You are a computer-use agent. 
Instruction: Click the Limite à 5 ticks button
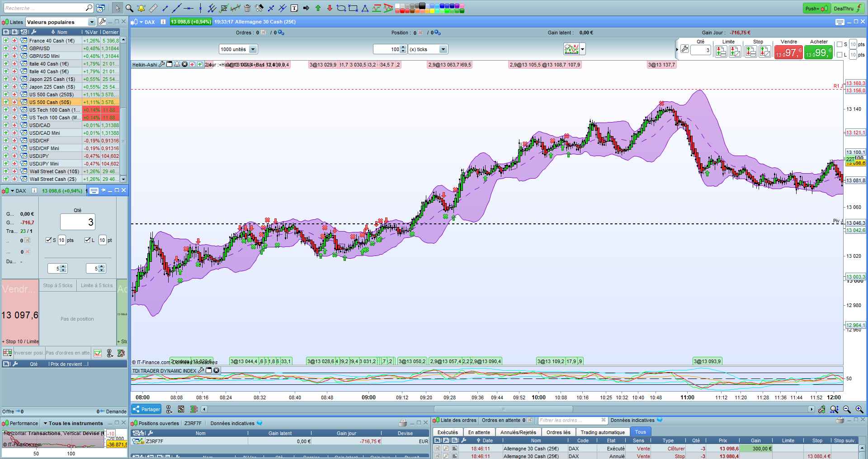point(97,285)
